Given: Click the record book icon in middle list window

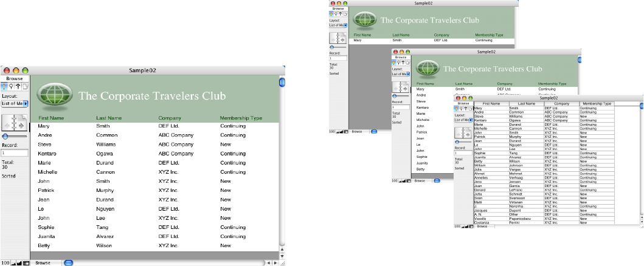Looking at the screenshot, I should click(401, 86).
